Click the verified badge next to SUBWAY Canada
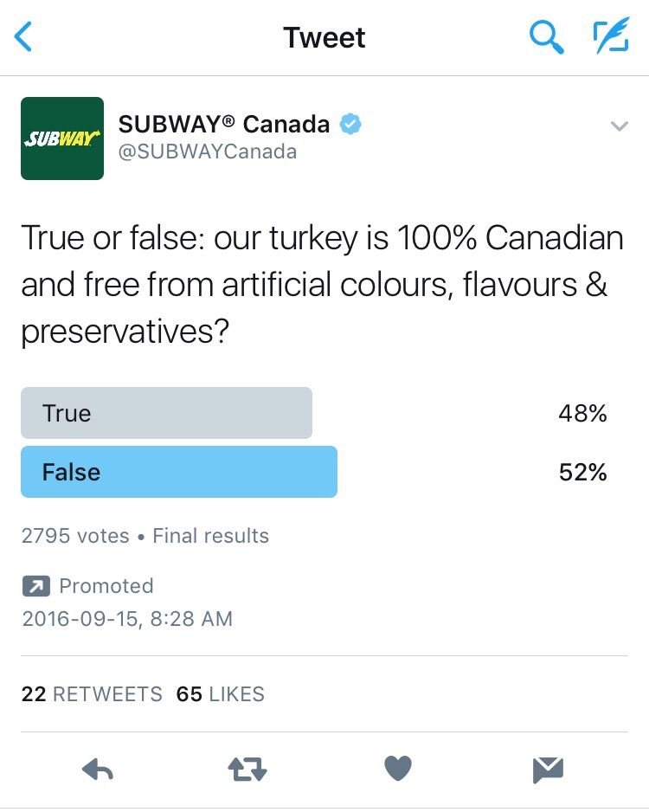649x812 pixels. pyautogui.click(x=350, y=124)
